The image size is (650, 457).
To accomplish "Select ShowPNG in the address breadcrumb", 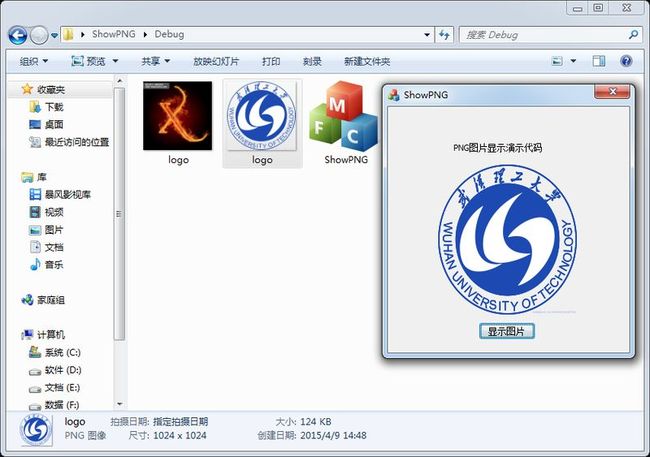I will (x=114, y=34).
